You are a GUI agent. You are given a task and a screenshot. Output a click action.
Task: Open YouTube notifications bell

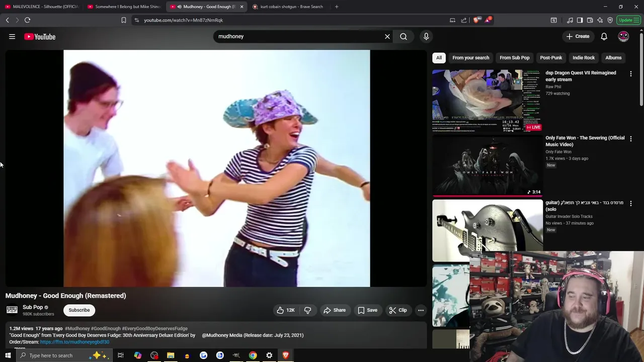click(604, 36)
